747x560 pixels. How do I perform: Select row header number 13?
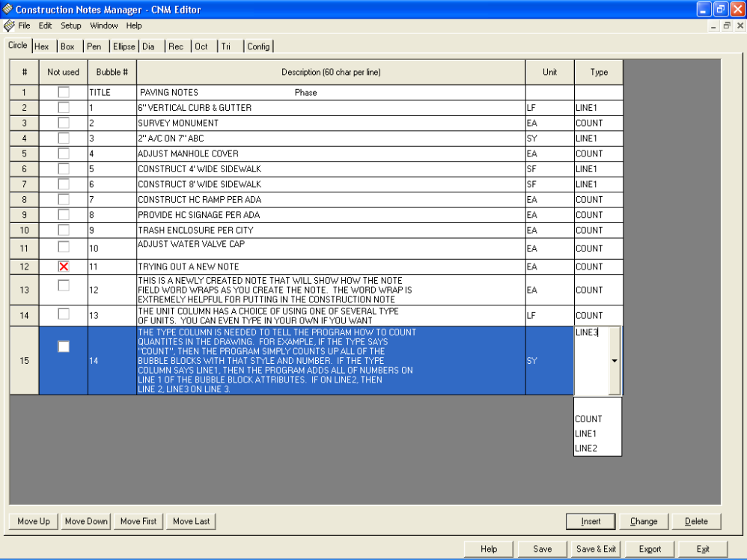[24, 290]
